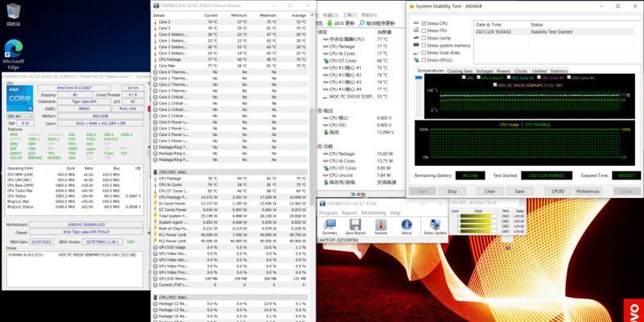The image size is (644, 322).
Task: Open the Statistics tab in AIDA64
Action: click(559, 71)
